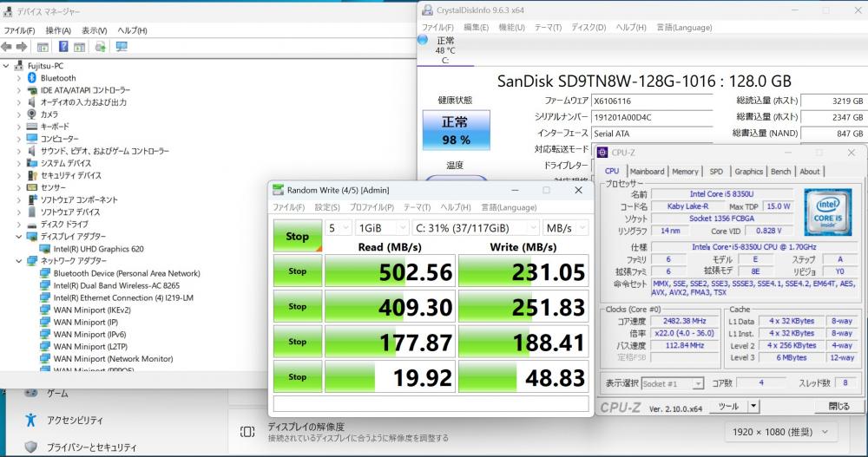Click the security devices icon in device tree
Image resolution: width=868 pixels, height=457 pixels.
coord(32,175)
